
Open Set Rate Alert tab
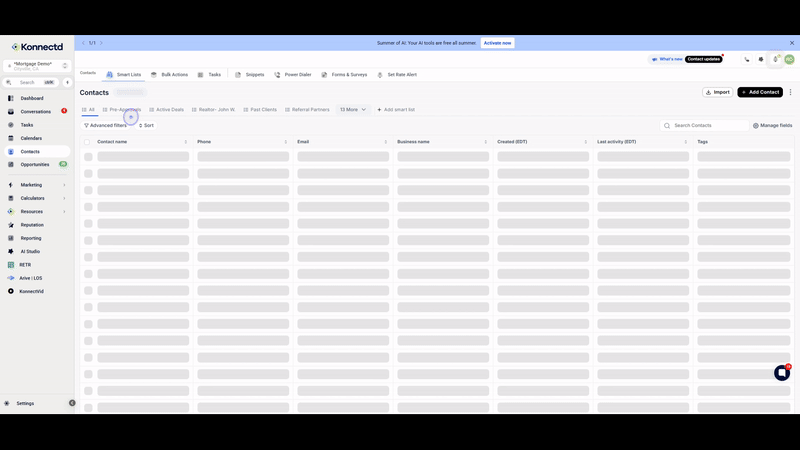[x=397, y=74]
